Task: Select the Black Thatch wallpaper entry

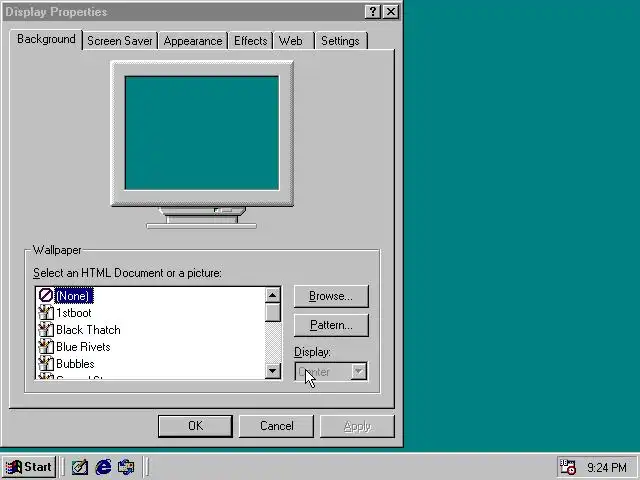Action: tap(88, 330)
